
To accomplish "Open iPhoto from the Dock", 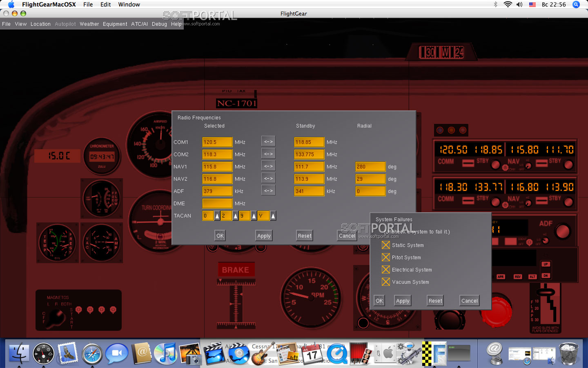I will tap(190, 353).
